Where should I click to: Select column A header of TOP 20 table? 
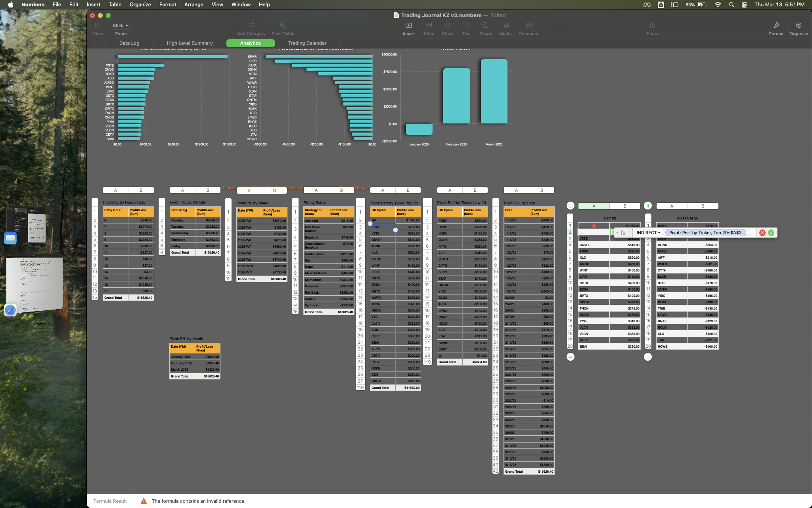click(x=594, y=206)
